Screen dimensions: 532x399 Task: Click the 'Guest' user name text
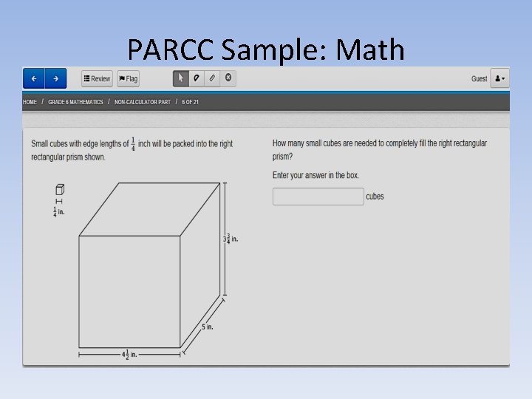click(x=479, y=79)
